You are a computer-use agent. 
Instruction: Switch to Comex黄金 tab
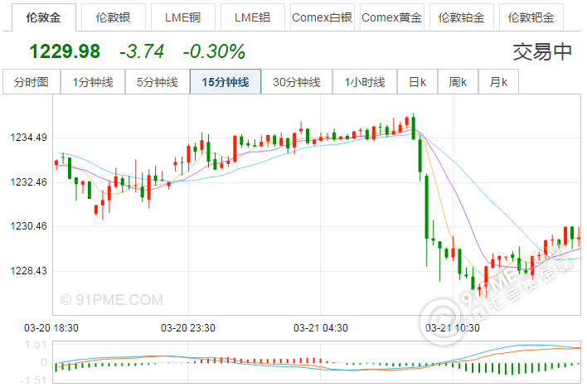[392, 17]
